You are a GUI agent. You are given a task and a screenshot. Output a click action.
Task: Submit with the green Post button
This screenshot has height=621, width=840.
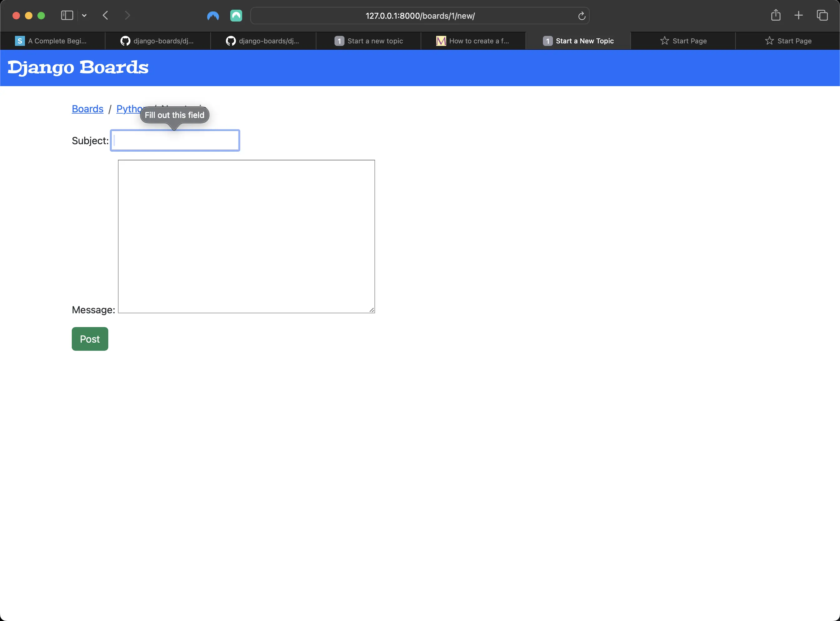click(90, 339)
